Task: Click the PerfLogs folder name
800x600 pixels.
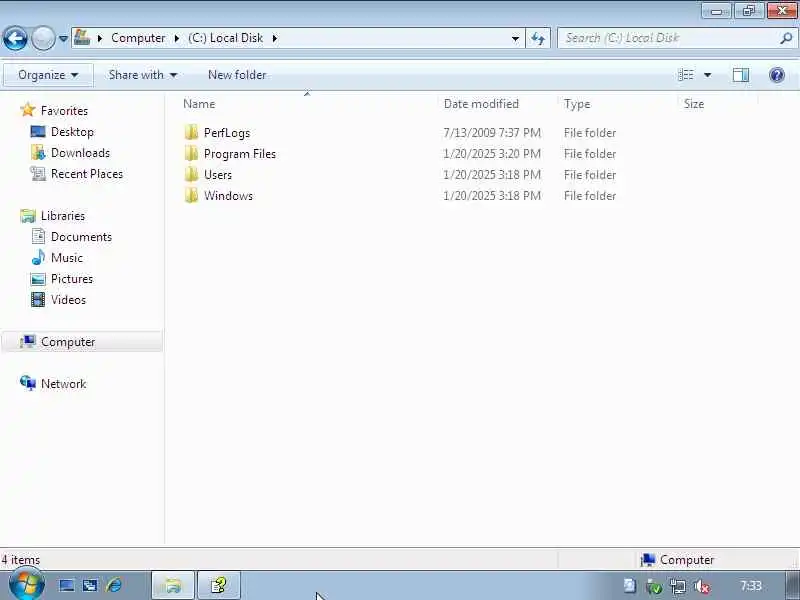Action: (x=227, y=133)
